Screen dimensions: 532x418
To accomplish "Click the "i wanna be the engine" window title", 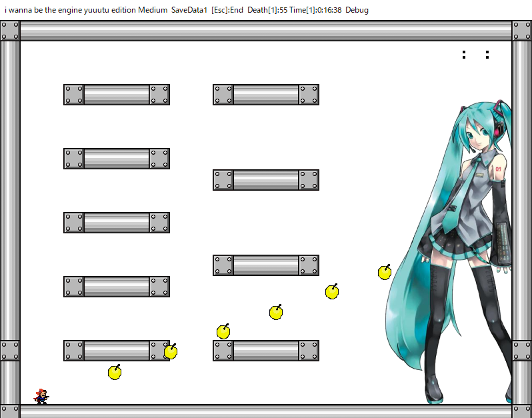I will [43, 10].
